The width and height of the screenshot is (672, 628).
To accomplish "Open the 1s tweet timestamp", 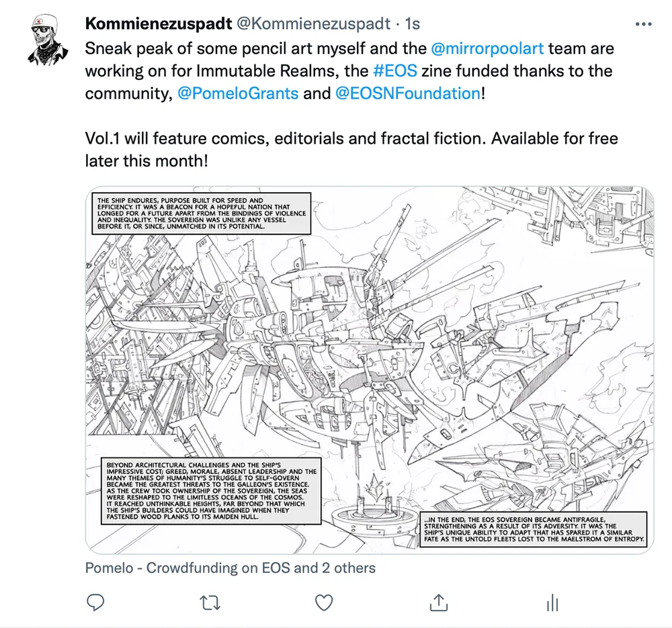I will (x=413, y=24).
